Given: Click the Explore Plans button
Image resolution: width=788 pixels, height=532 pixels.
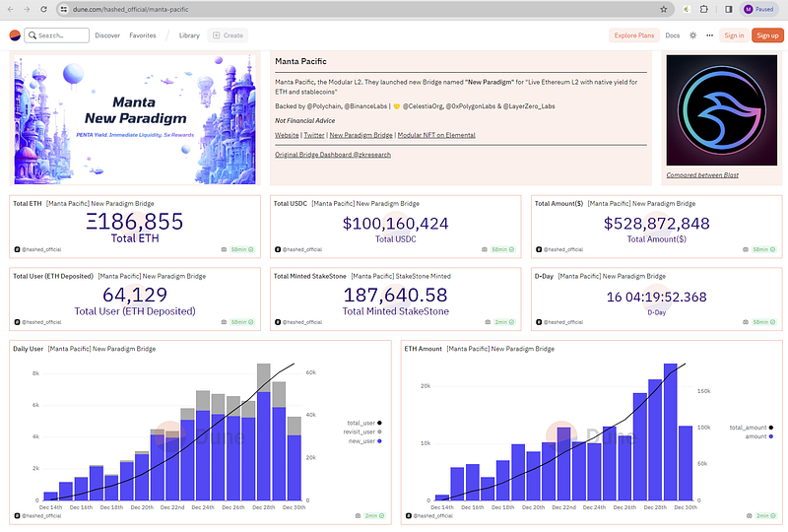Looking at the screenshot, I should pyautogui.click(x=633, y=35).
